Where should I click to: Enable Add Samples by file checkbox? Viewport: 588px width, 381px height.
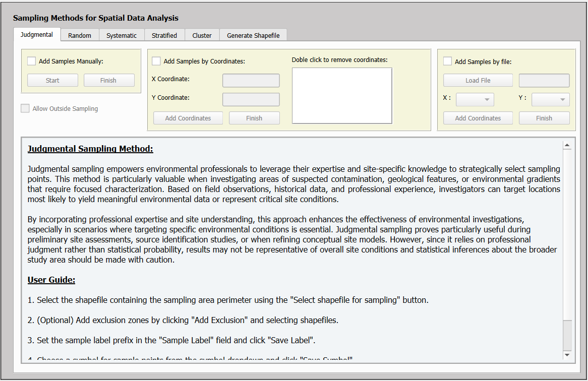pyautogui.click(x=447, y=61)
